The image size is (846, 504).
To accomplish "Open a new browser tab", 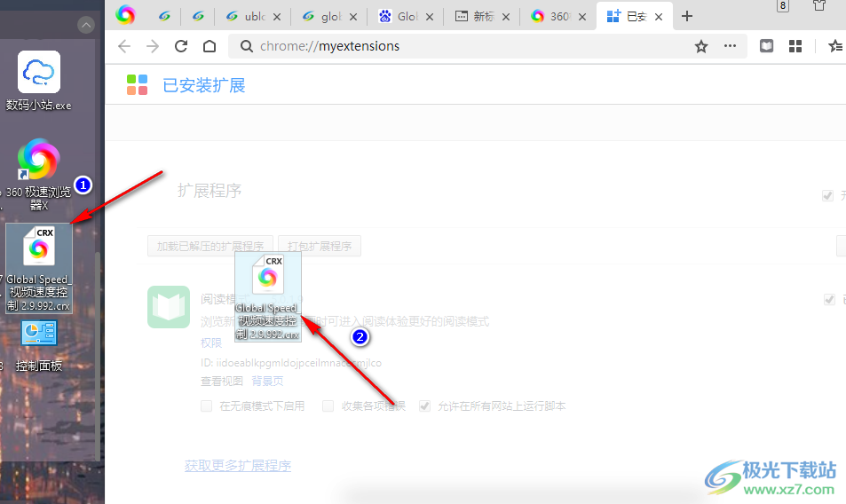I will point(686,16).
